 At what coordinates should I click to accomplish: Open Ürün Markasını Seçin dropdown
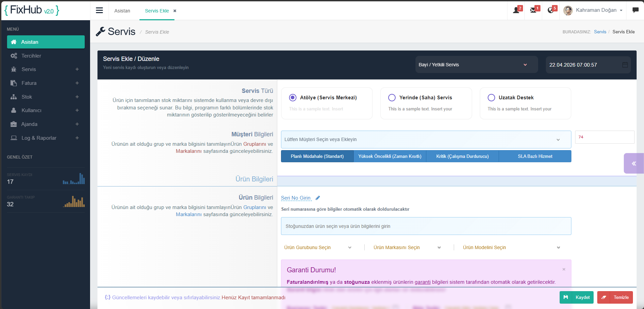pyautogui.click(x=407, y=247)
